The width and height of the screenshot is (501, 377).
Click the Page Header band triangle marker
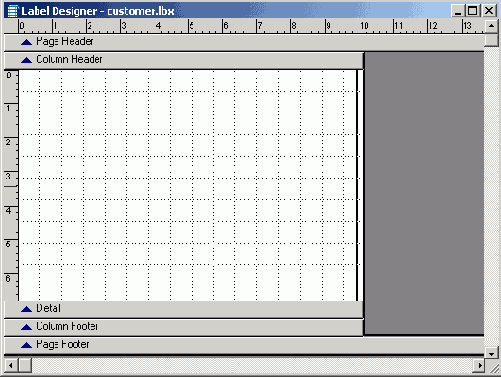click(x=26, y=42)
